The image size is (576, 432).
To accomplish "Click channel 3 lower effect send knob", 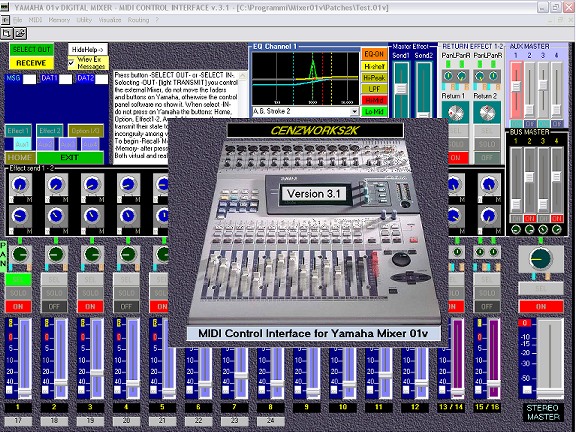I will (92, 216).
